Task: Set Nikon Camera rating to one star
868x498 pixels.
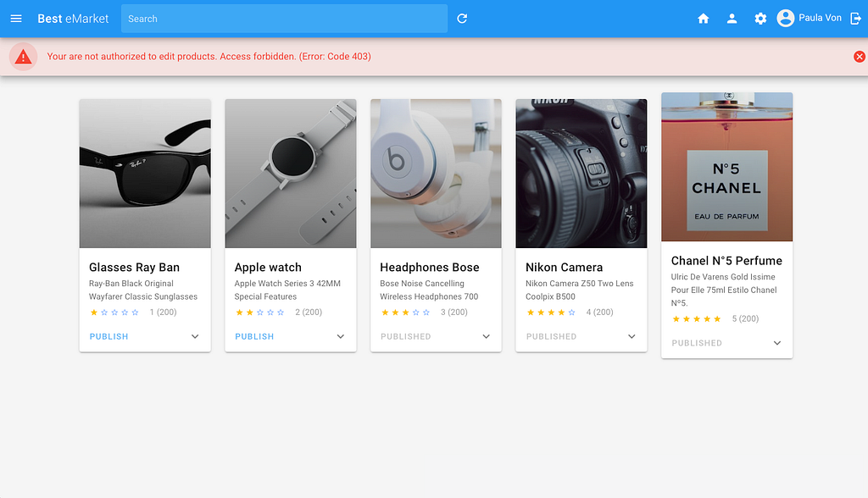Action: click(531, 313)
